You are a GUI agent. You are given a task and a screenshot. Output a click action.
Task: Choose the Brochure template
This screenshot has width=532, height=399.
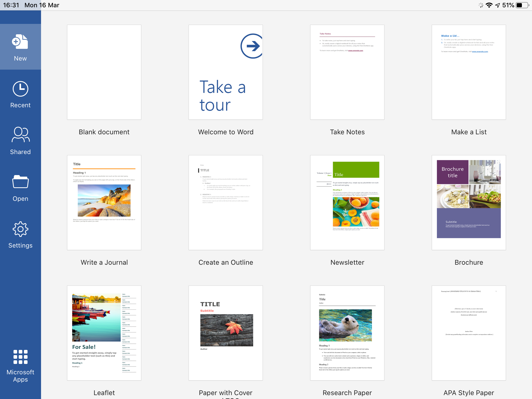[x=469, y=203]
